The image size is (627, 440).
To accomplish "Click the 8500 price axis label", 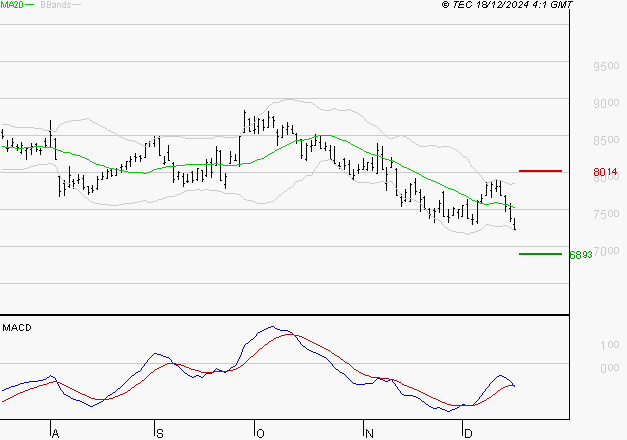I will pyautogui.click(x=606, y=140).
